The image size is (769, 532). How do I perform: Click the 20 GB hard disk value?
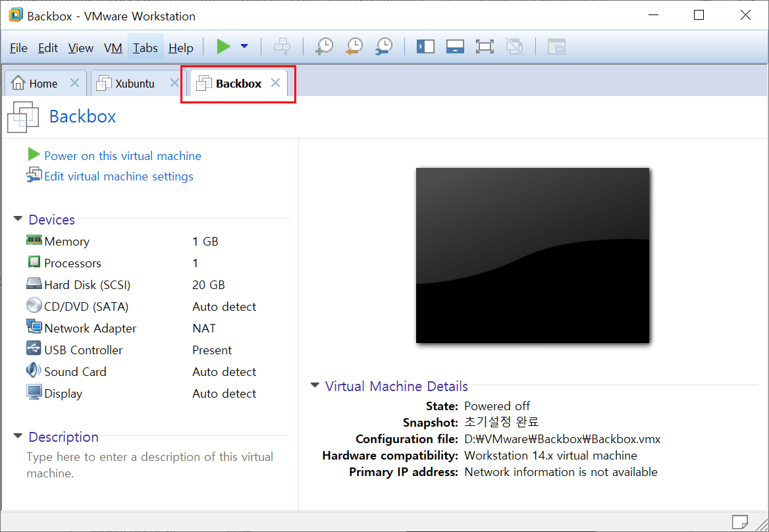[x=209, y=285]
